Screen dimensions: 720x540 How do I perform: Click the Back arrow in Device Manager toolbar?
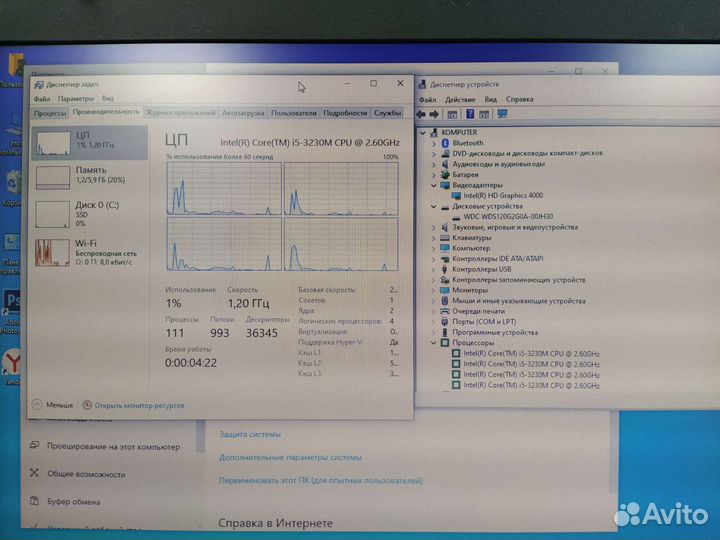tap(421, 114)
